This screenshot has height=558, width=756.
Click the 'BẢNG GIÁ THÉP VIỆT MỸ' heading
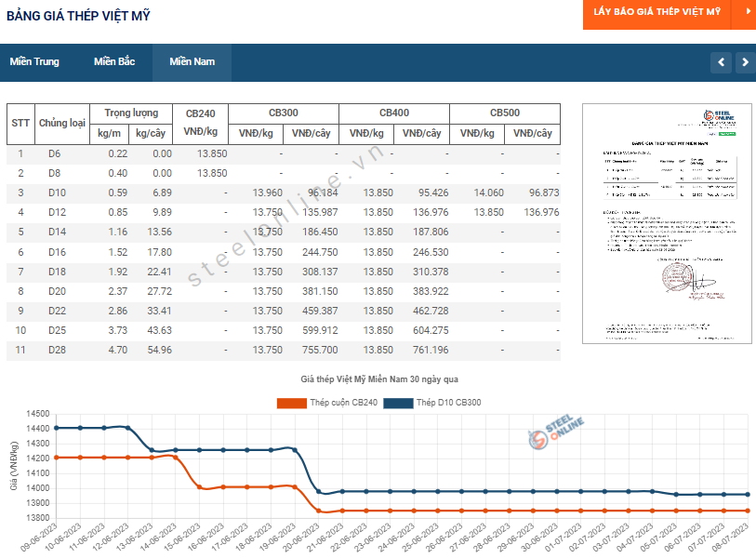click(x=78, y=16)
